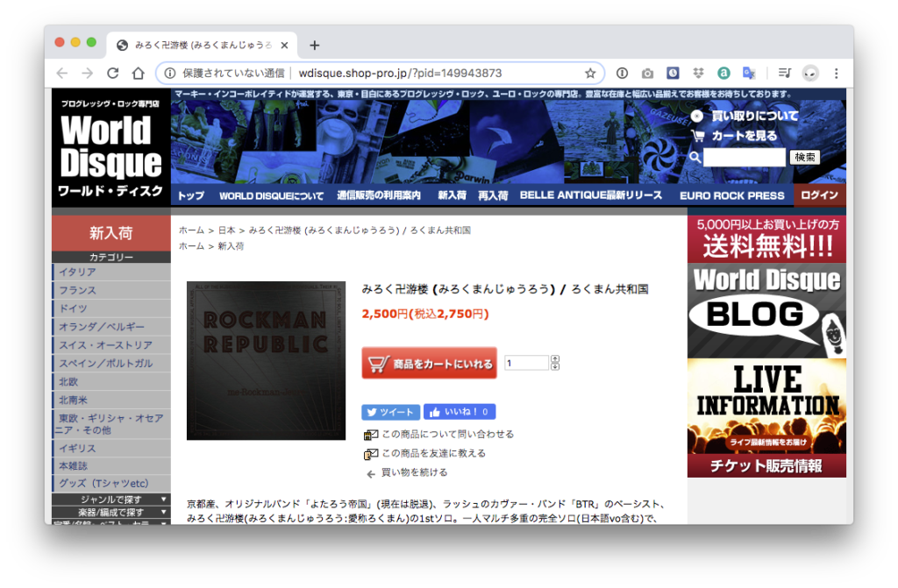This screenshot has height=588, width=898.
Task: Select オランダ/ベルギー category
Action: pyautogui.click(x=111, y=327)
